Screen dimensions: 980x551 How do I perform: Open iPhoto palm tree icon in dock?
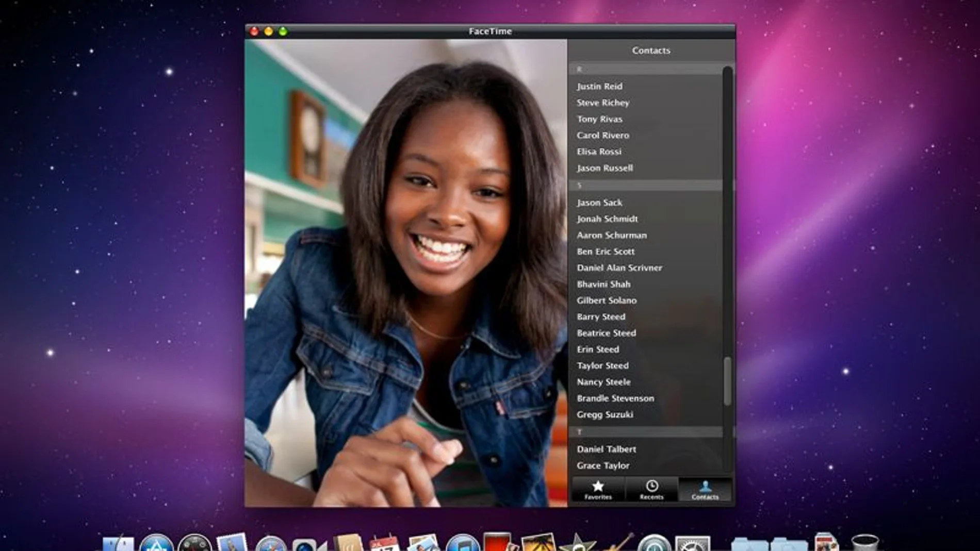[538, 543]
